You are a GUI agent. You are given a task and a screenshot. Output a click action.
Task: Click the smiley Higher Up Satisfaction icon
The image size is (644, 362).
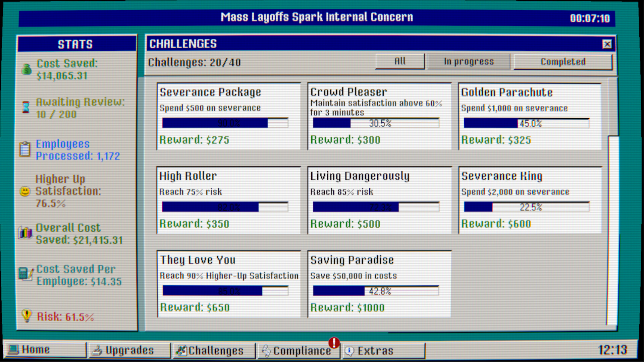(x=25, y=191)
